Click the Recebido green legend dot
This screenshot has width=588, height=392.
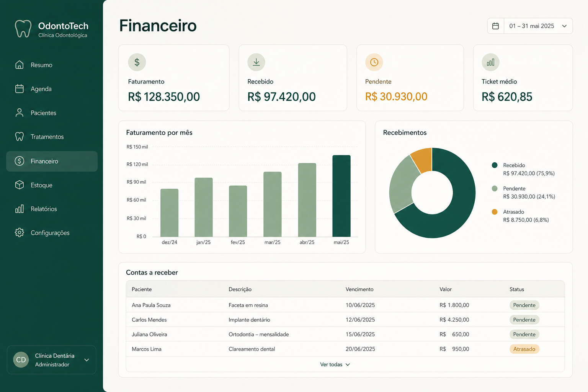click(495, 165)
